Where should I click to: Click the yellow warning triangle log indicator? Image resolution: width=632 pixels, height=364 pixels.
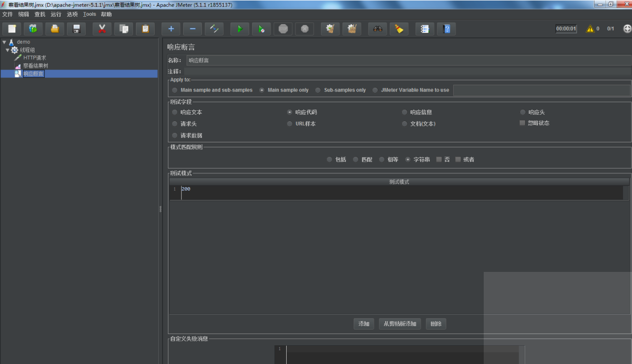[590, 29]
